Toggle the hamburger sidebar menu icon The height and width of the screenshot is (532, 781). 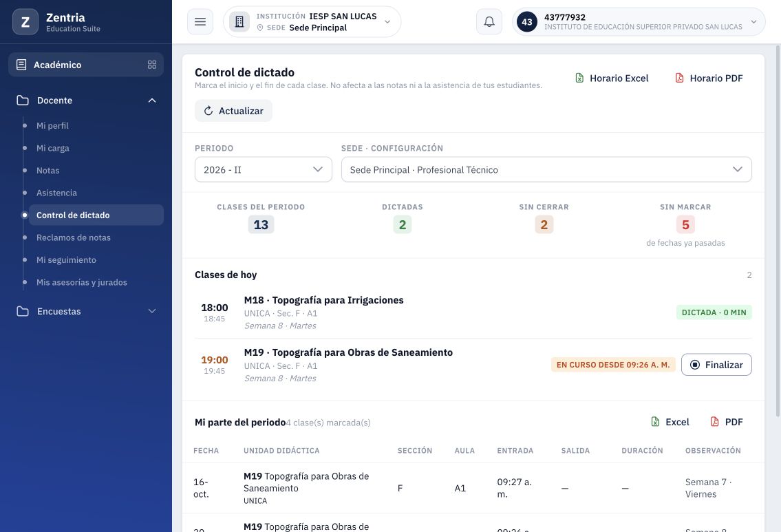coord(200,22)
